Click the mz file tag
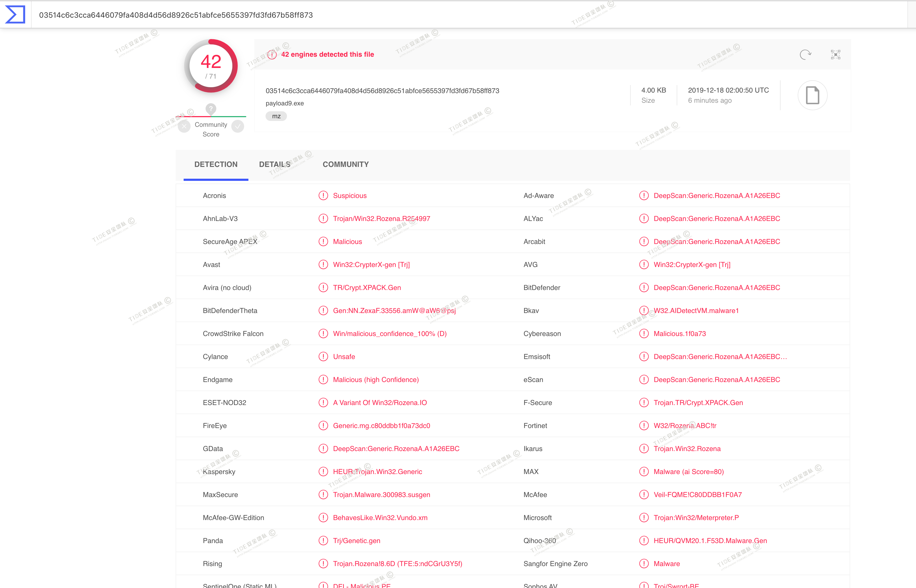Viewport: 916px width, 588px height. click(x=276, y=116)
